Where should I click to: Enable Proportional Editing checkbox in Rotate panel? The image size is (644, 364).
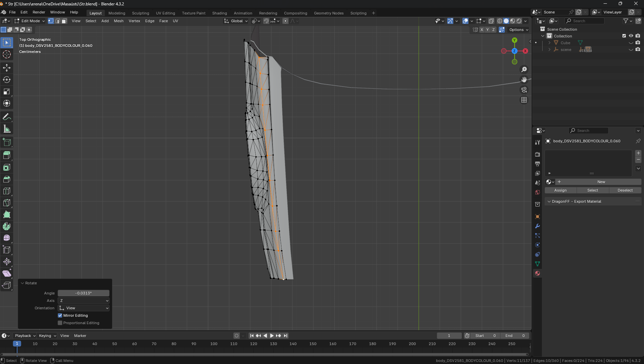(x=60, y=323)
